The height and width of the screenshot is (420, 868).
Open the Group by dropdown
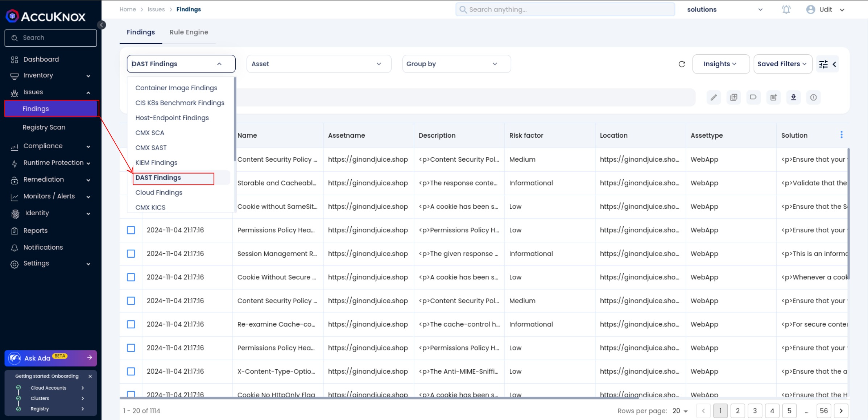(x=456, y=64)
